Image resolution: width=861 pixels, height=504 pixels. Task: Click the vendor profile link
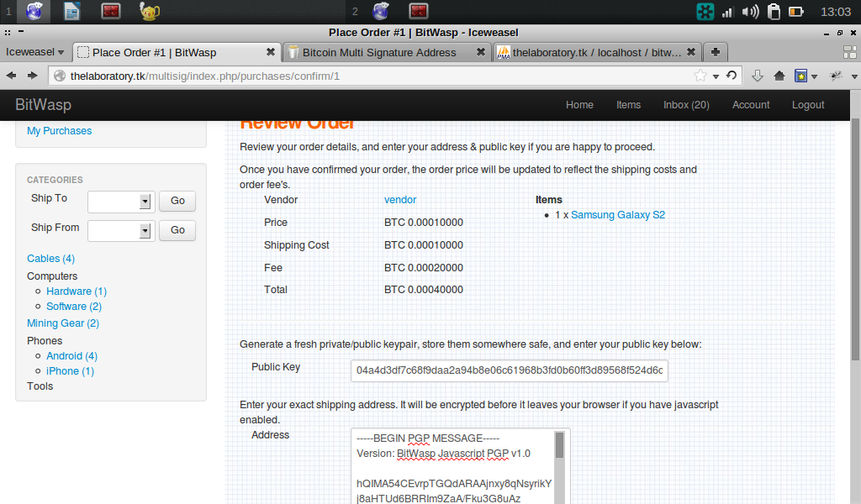click(x=400, y=200)
